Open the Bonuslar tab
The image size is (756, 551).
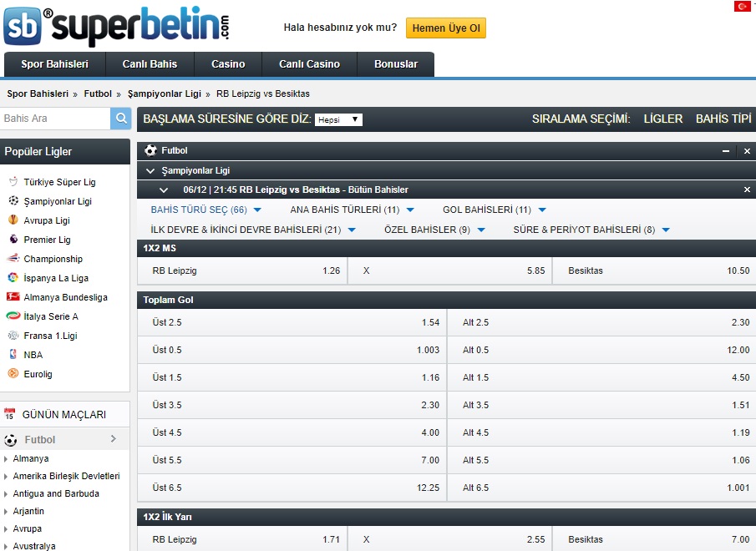pyautogui.click(x=395, y=64)
